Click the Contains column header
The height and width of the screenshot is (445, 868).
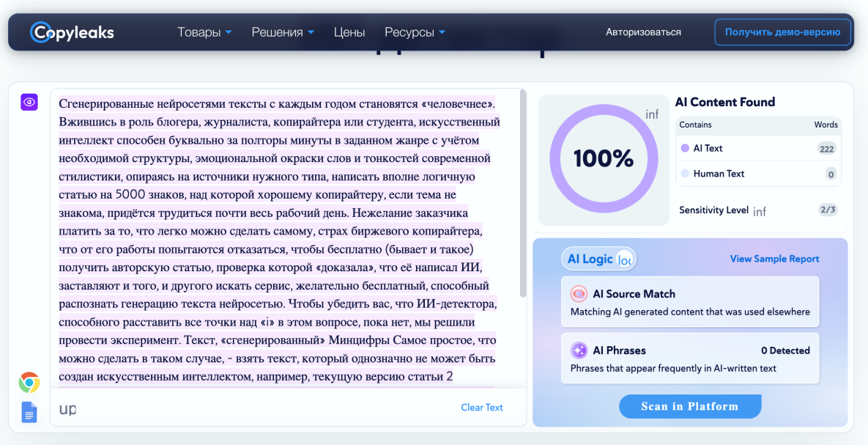[695, 125]
